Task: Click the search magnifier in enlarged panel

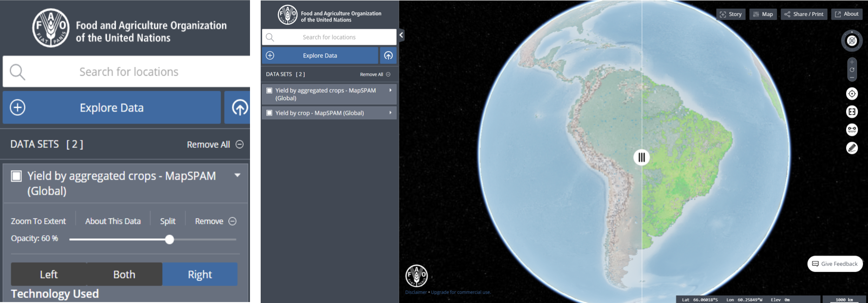Action: point(17,72)
